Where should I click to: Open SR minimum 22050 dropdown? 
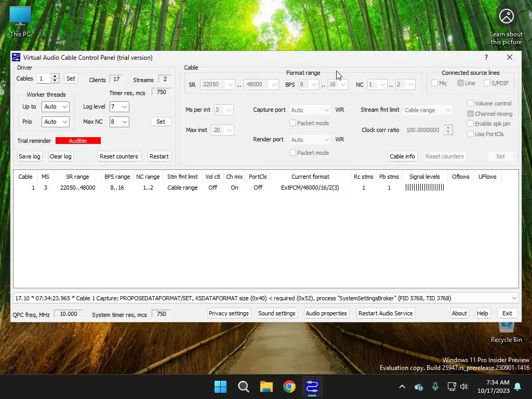[x=218, y=84]
